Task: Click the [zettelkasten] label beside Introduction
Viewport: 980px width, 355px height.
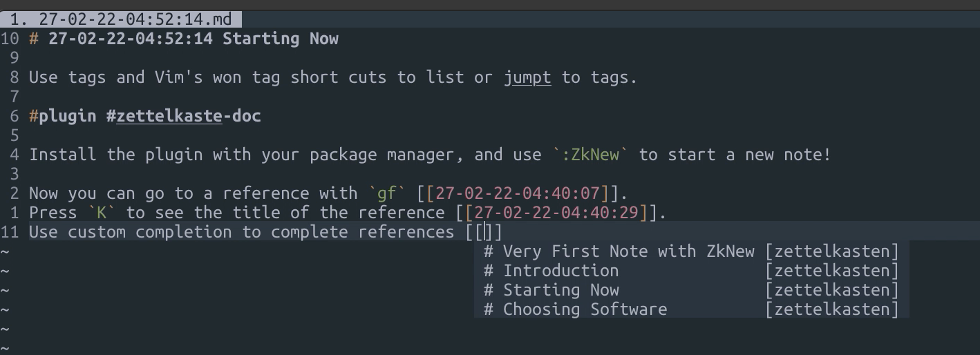Action: 832,270
